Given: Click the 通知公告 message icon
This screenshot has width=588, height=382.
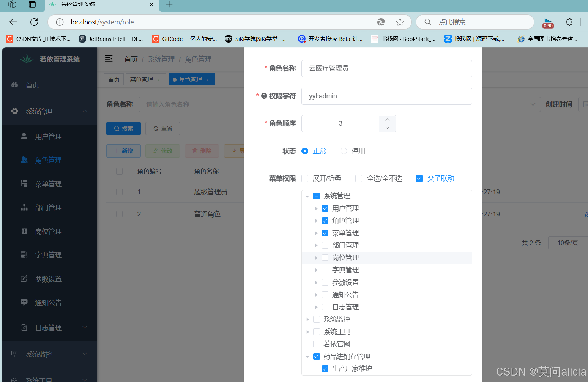Looking at the screenshot, I should (x=24, y=302).
